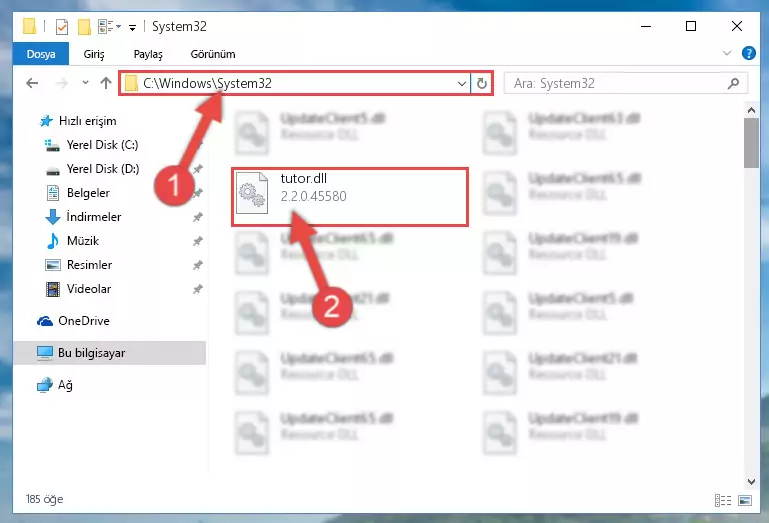Go up one folder level
769x523 pixels.
(x=105, y=83)
